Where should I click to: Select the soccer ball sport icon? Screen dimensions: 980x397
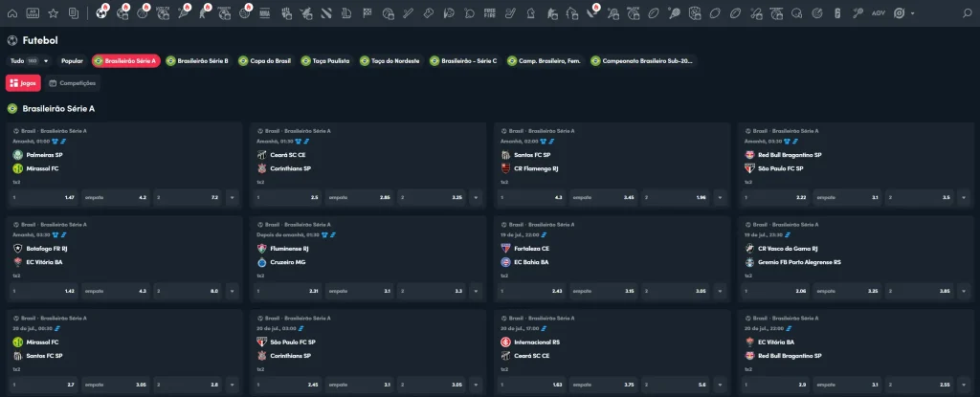pos(101,13)
